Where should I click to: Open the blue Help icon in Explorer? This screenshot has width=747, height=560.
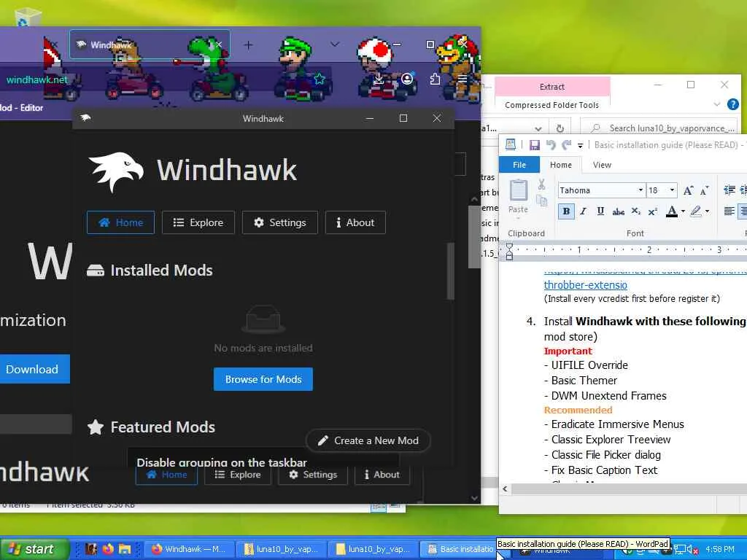click(x=733, y=104)
